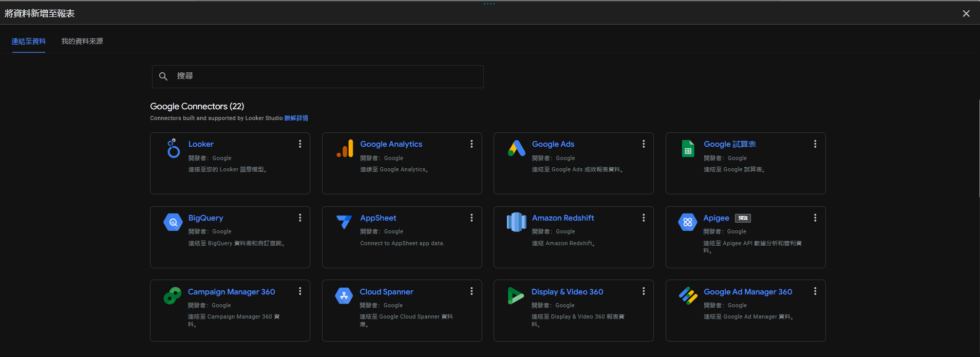Open more options menu for Google Ads card
Image resolution: width=980 pixels, height=357 pixels.
click(x=644, y=144)
